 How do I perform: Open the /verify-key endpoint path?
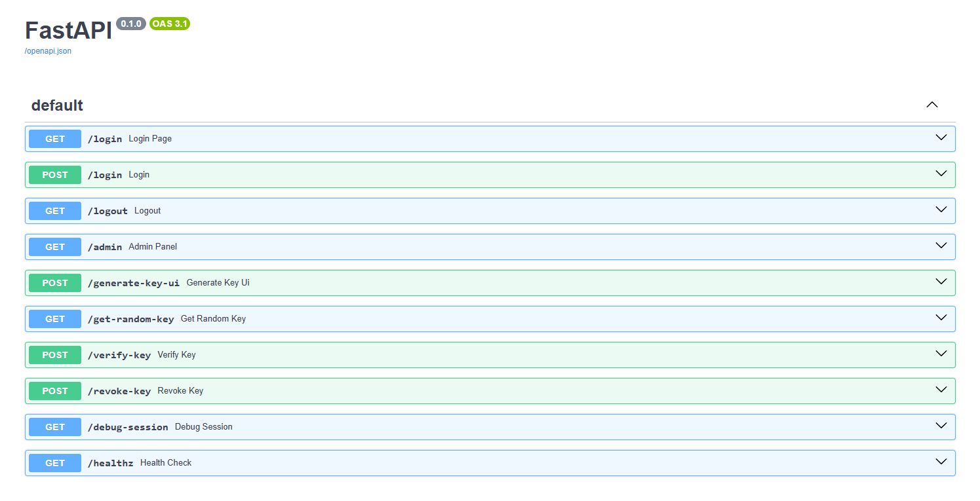[119, 355]
